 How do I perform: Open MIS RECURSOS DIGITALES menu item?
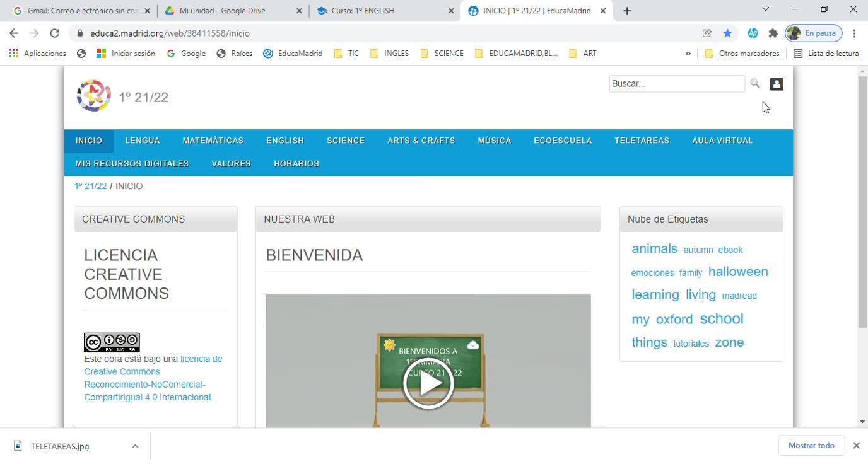pos(132,164)
